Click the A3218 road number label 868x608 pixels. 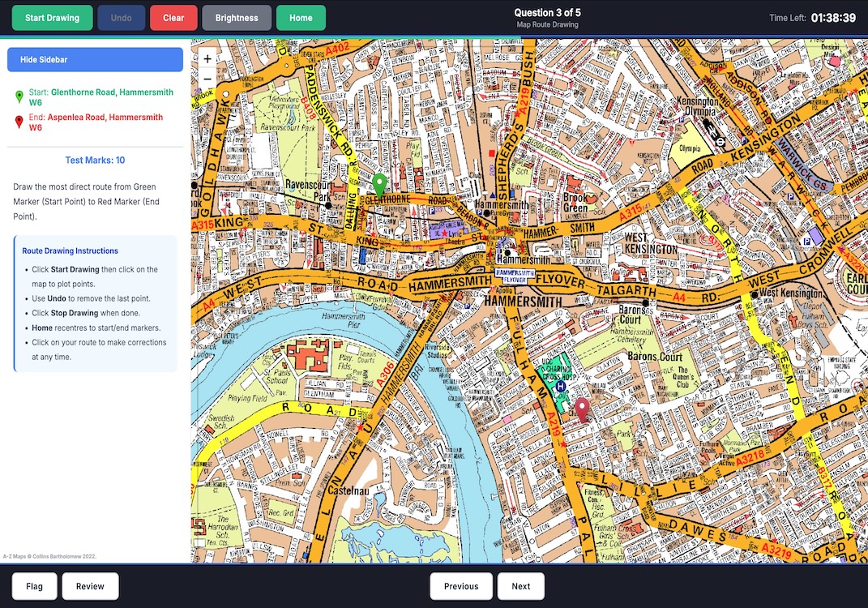click(750, 459)
